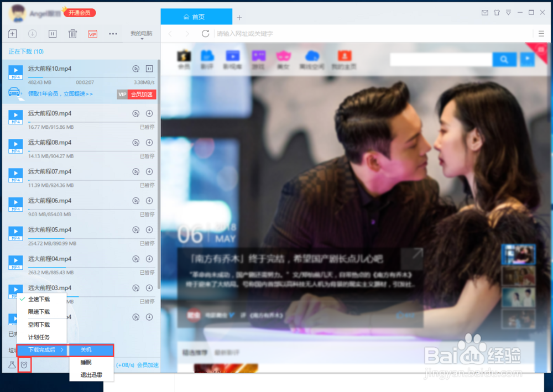553x392 pixels.
Task: Click the red 会员加速 VIP button
Action: pos(137,94)
